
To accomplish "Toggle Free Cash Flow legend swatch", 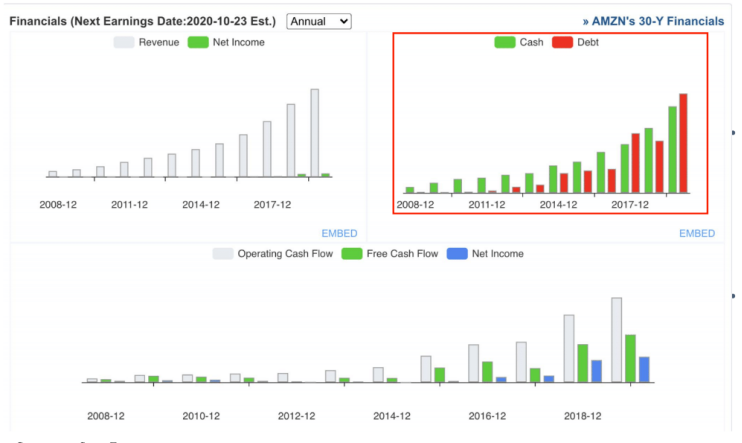I will click(x=352, y=254).
